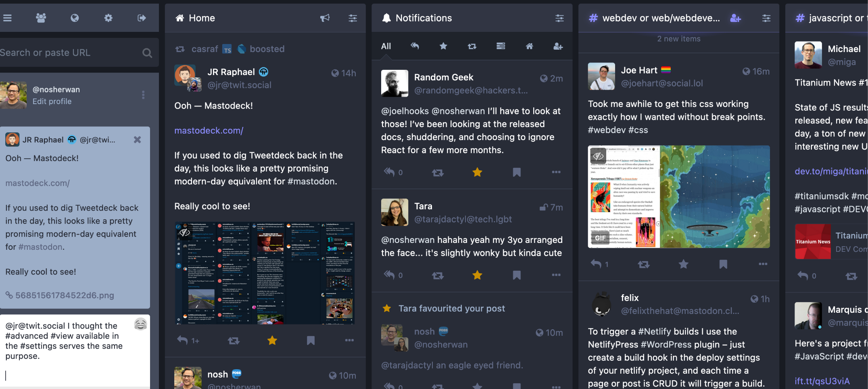Open more menu on Joe Hart's post
Screen dimensions: 868x389
point(763,264)
